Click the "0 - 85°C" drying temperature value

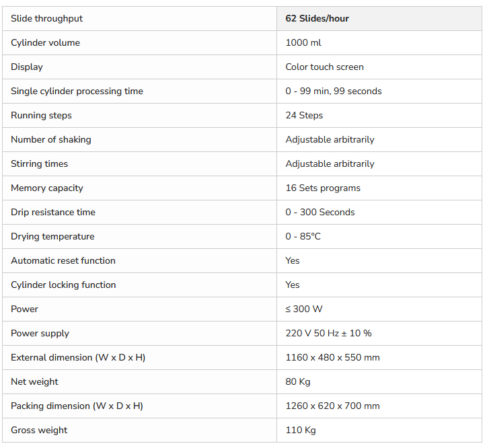tap(303, 237)
